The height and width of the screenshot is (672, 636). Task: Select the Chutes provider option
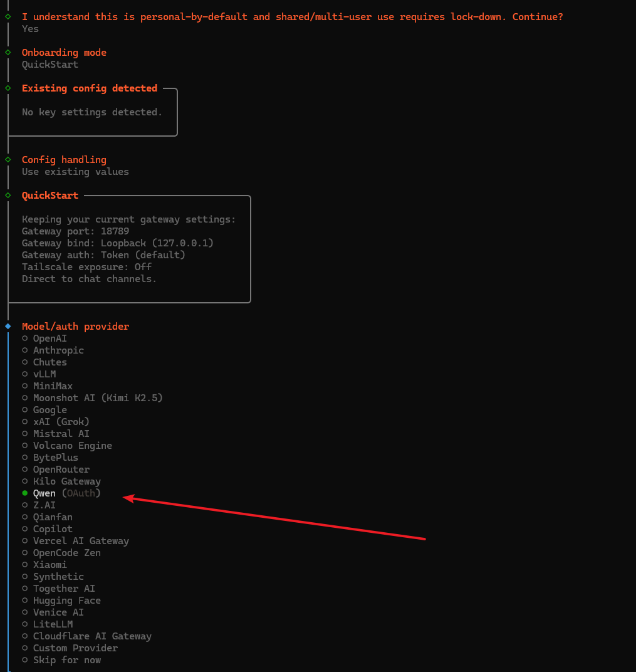44,362
